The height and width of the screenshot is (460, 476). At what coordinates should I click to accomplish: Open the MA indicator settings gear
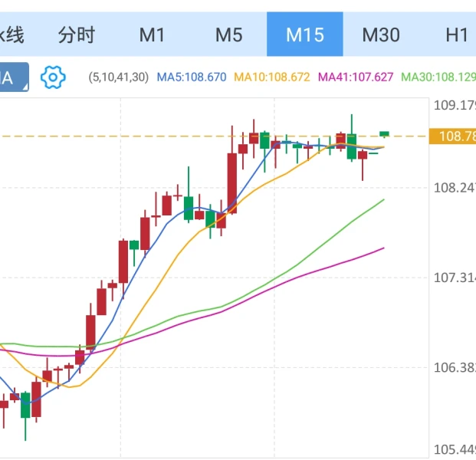tap(53, 77)
